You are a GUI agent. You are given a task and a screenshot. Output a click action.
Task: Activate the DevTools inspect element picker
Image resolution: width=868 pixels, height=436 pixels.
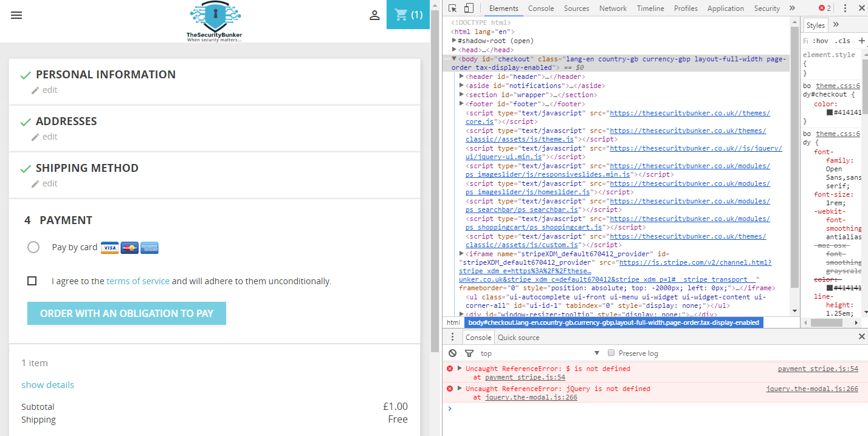[452, 8]
